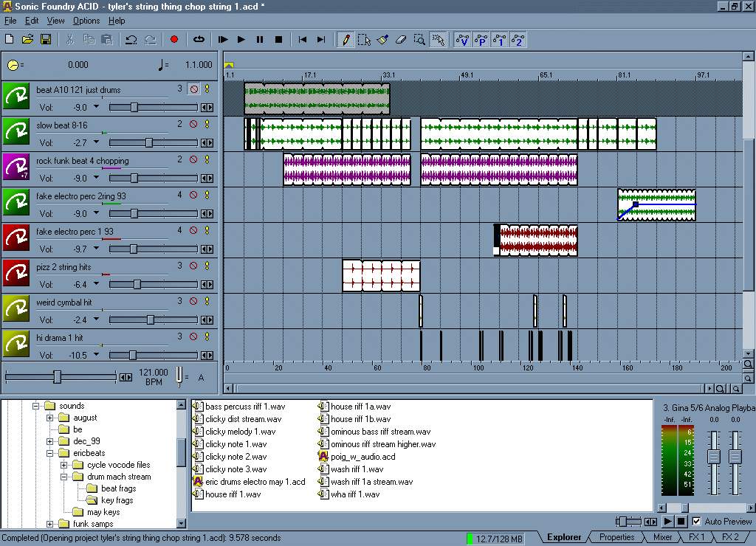Image resolution: width=756 pixels, height=546 pixels.
Task: Select the Draw pencil tool
Action: click(x=346, y=40)
